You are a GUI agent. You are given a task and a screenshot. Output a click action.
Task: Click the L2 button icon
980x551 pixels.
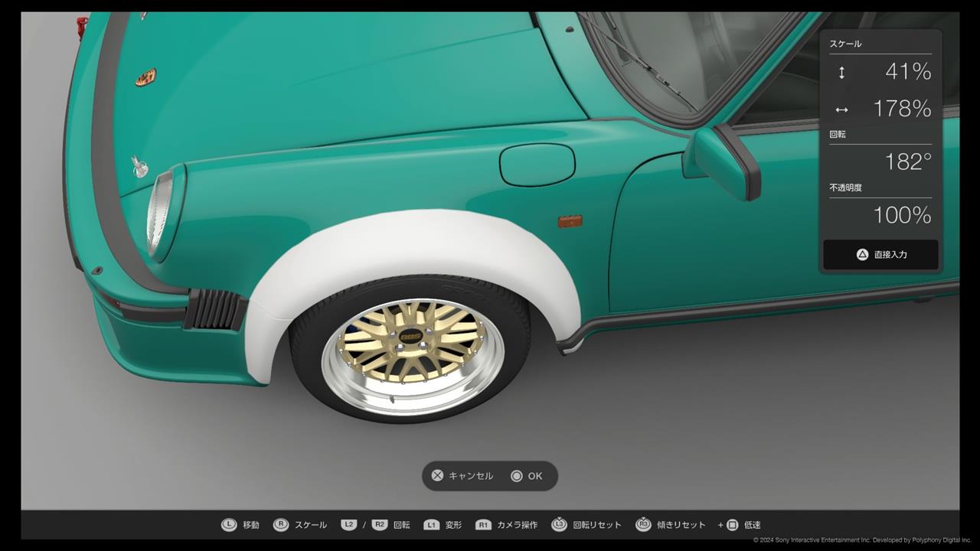(x=349, y=525)
